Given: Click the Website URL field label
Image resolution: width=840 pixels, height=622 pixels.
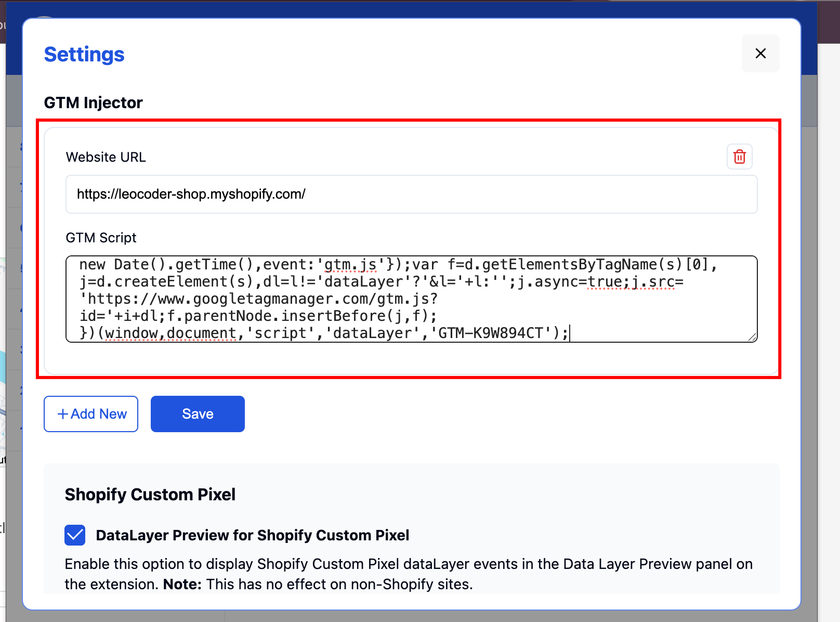Looking at the screenshot, I should coord(106,157).
